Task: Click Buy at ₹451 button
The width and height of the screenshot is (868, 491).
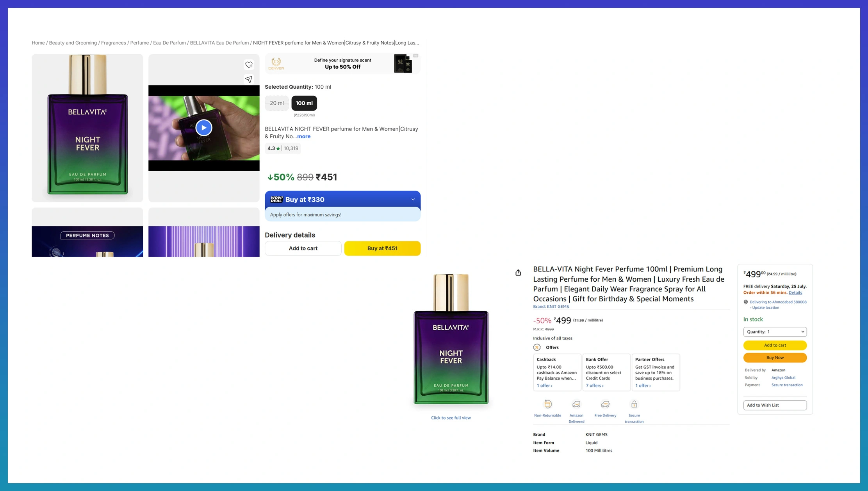Action: pos(382,248)
